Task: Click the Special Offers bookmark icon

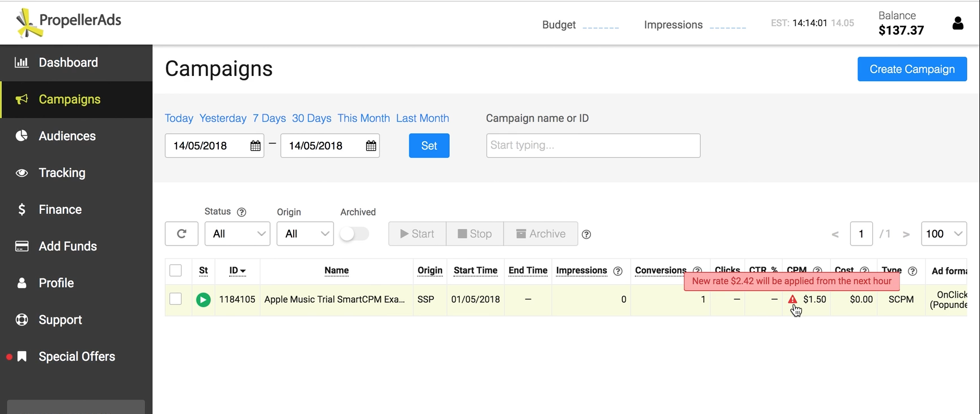Action: click(x=22, y=356)
